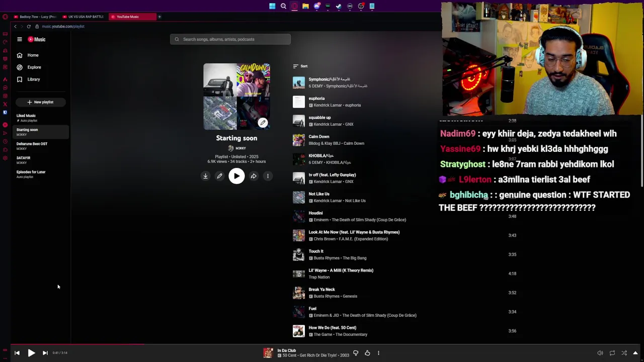Switch to UK VS USA RAP BATTLE tab
Viewport: 644px width, 362px height.
coord(84,17)
